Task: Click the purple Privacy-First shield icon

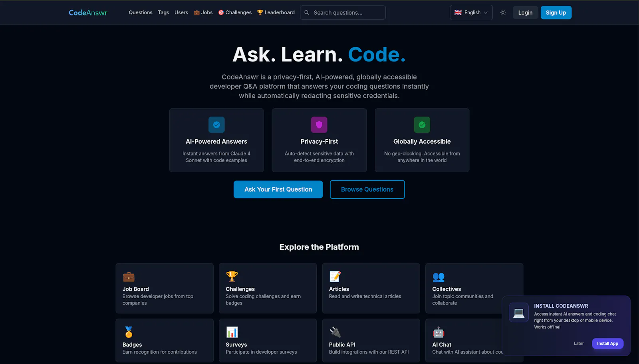Action: (x=319, y=125)
